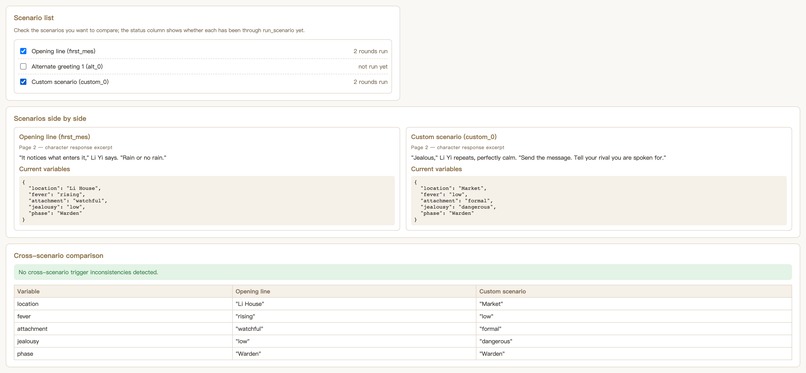Image resolution: width=806 pixels, height=373 pixels.
Task: Click the "rising" table cell
Action: pyautogui.click(x=354, y=316)
